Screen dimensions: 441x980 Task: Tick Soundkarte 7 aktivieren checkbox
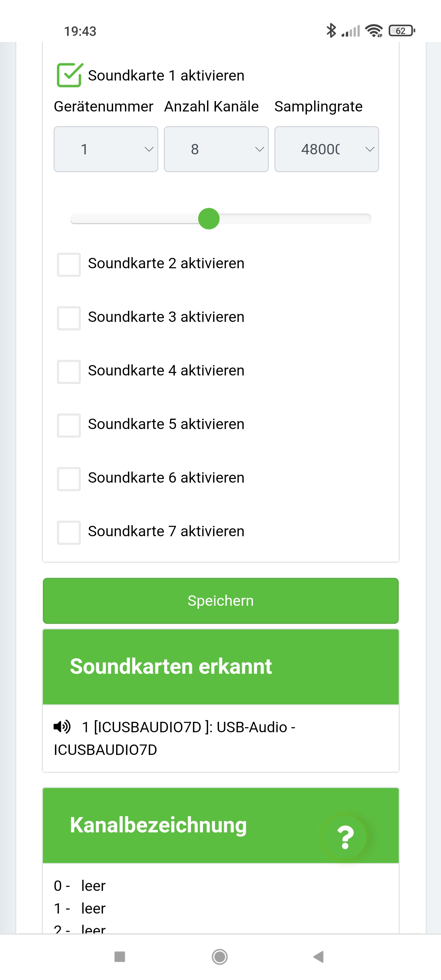coord(69,532)
